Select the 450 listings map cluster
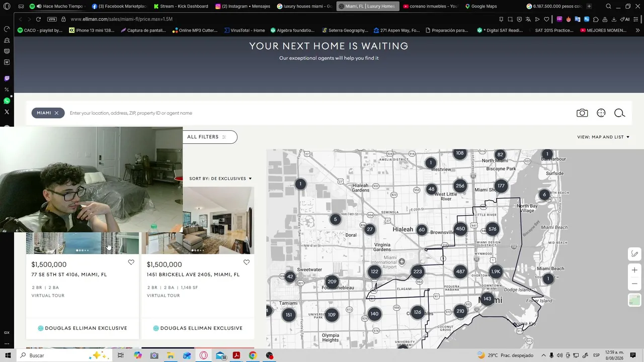This screenshot has height=362, width=644. pos(460,229)
